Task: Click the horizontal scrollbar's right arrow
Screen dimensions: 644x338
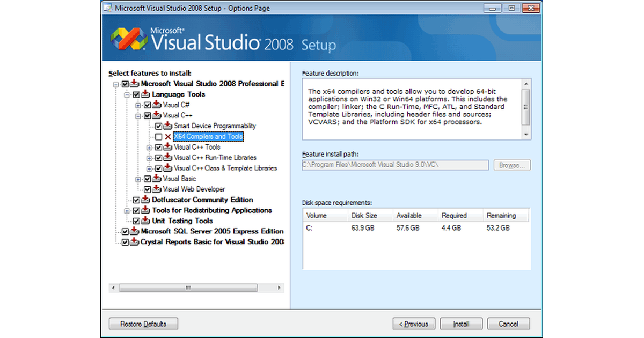Action: point(280,288)
